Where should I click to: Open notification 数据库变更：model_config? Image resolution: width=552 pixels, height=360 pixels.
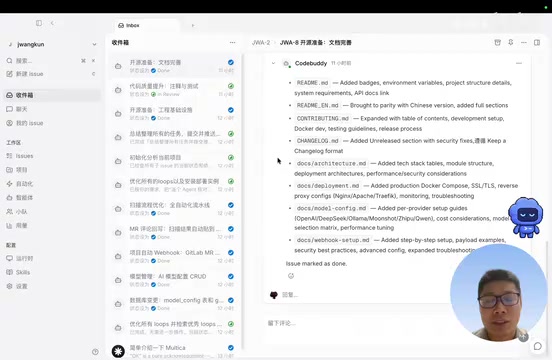[x=174, y=304]
